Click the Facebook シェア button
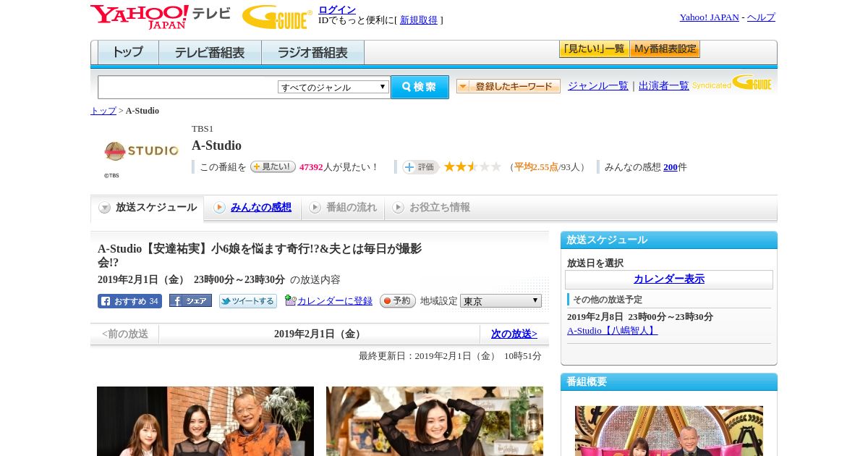Image resolution: width=868 pixels, height=456 pixels. click(190, 300)
